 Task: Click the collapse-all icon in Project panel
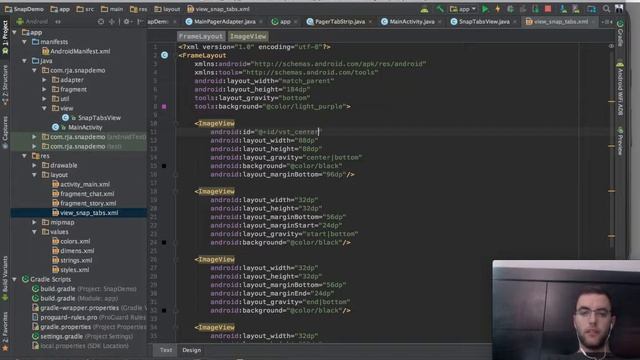pyautogui.click(x=111, y=21)
